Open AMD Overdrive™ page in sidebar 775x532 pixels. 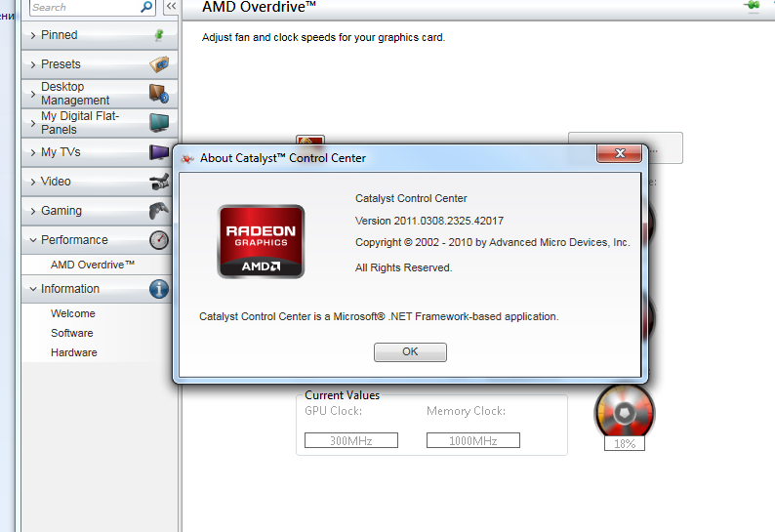(93, 265)
